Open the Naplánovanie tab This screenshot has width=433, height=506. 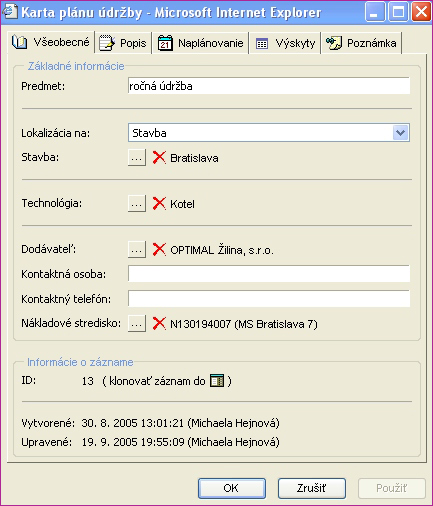(200, 43)
